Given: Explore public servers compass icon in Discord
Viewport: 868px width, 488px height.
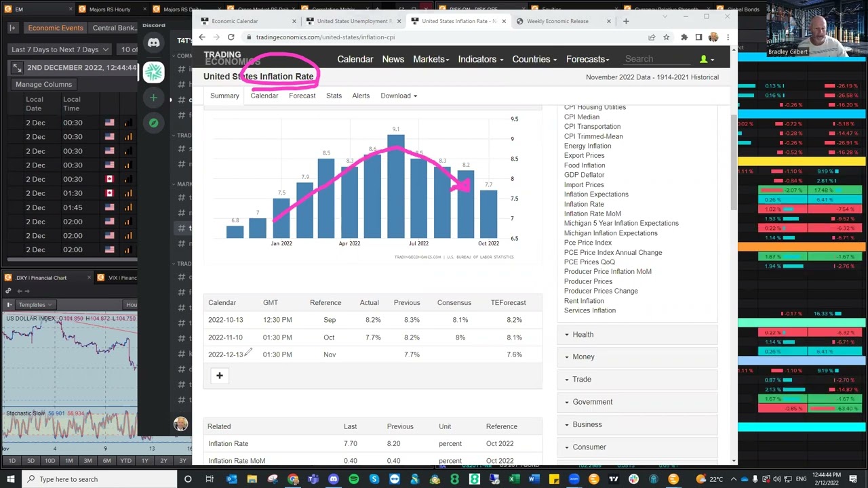Looking at the screenshot, I should pyautogui.click(x=154, y=123).
